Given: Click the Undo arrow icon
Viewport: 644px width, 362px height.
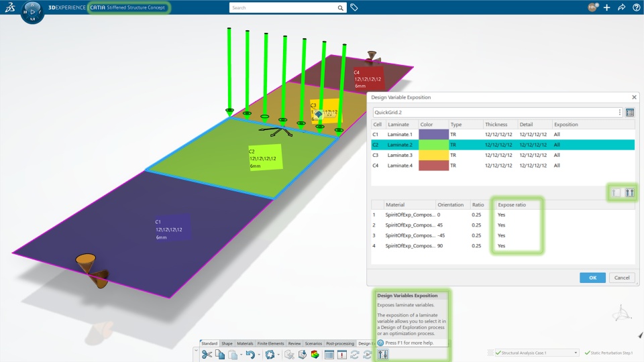Looking at the screenshot, I should click(x=250, y=355).
